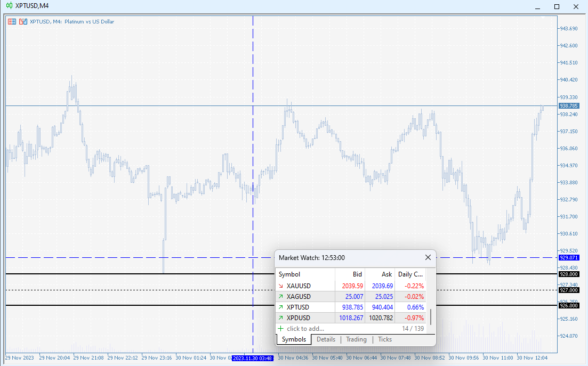The image size is (588, 366).
Task: Click the 2023.11.30 03:48 crosshair time label
Action: coord(253,358)
